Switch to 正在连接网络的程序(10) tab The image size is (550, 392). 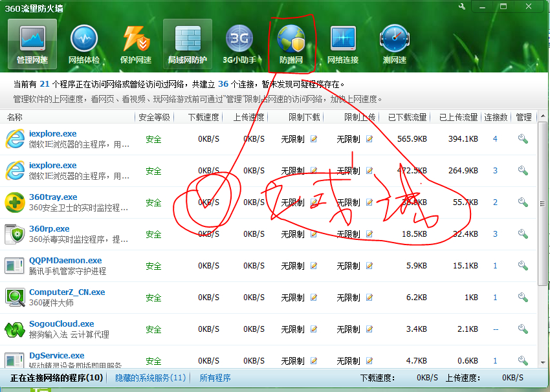pyautogui.click(x=56, y=378)
